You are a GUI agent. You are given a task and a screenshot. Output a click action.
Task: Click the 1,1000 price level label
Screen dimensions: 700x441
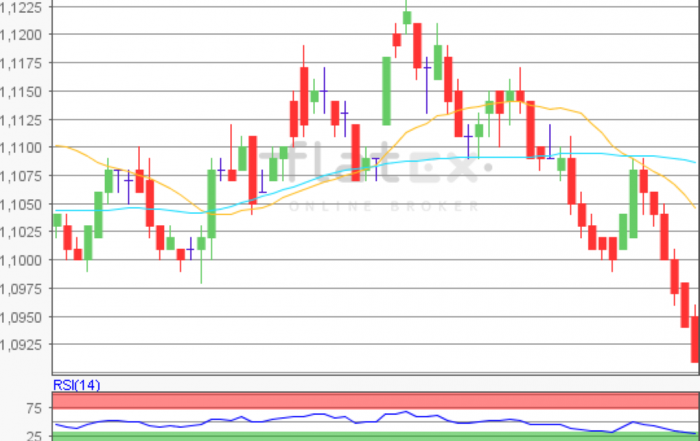coord(22,261)
